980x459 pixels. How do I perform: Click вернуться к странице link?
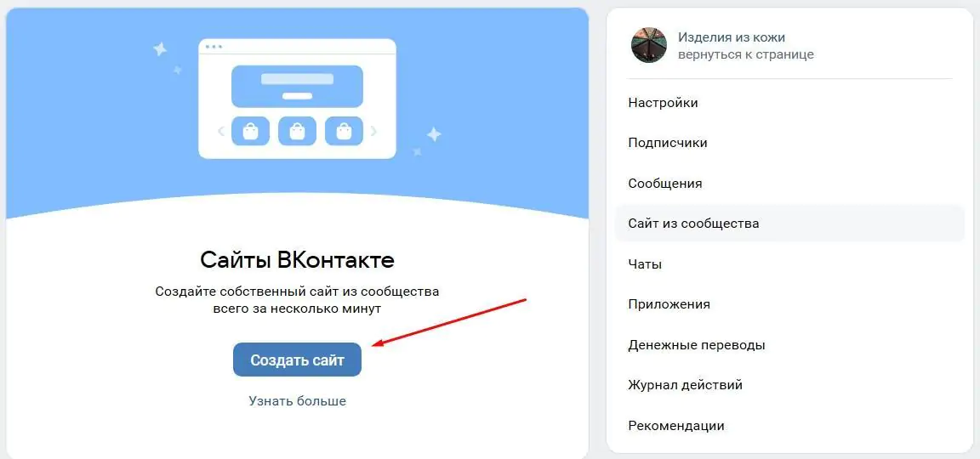pos(745,54)
